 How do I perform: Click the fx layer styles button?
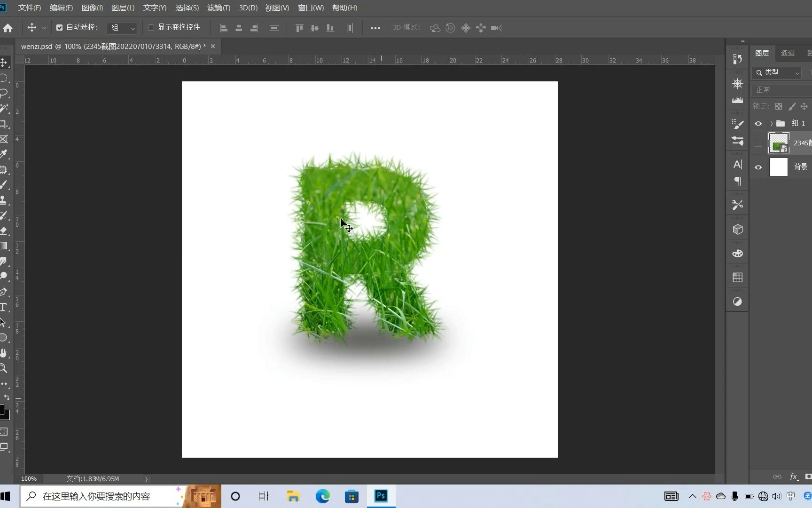click(794, 476)
